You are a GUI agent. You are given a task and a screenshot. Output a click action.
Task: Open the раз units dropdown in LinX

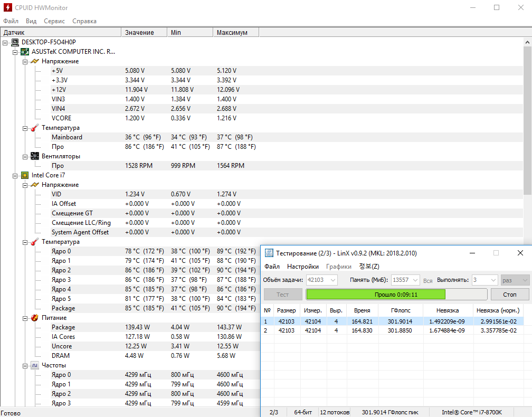525,280
